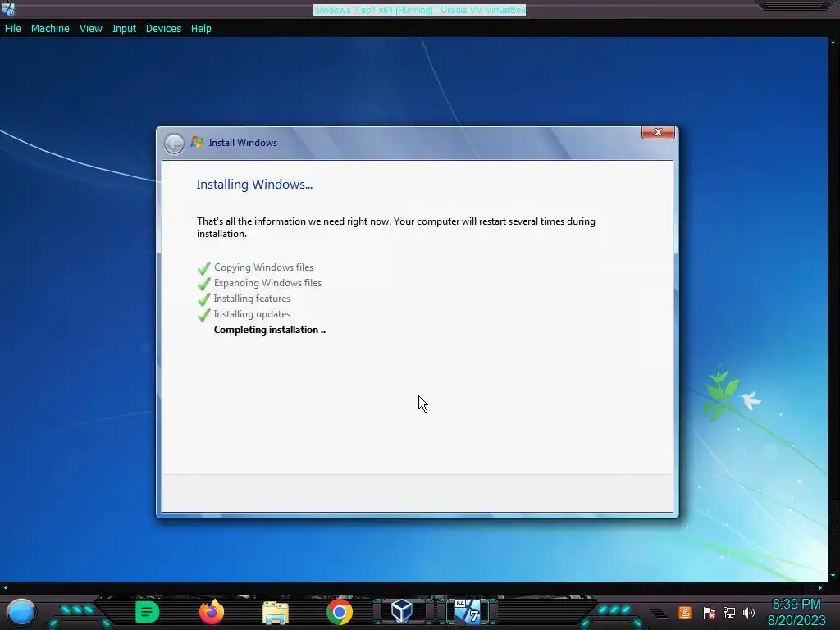
Task: Launch Google Chrome from the taskbar
Action: point(340,612)
